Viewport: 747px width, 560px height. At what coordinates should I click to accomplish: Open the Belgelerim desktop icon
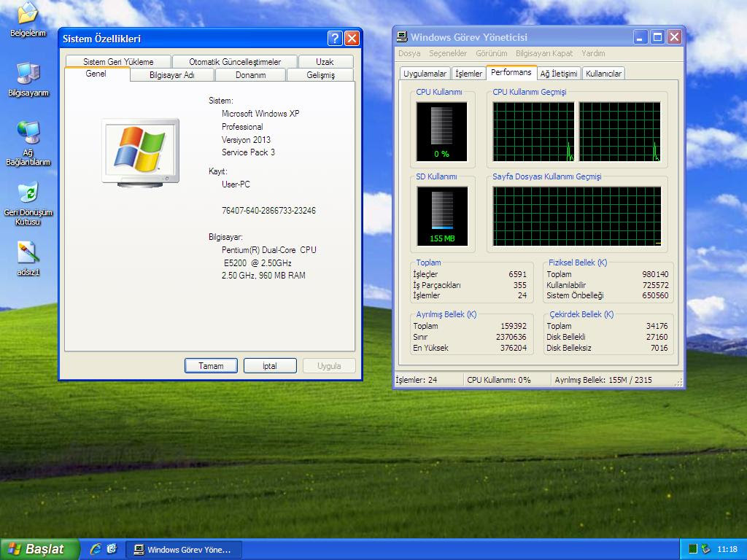(28, 19)
